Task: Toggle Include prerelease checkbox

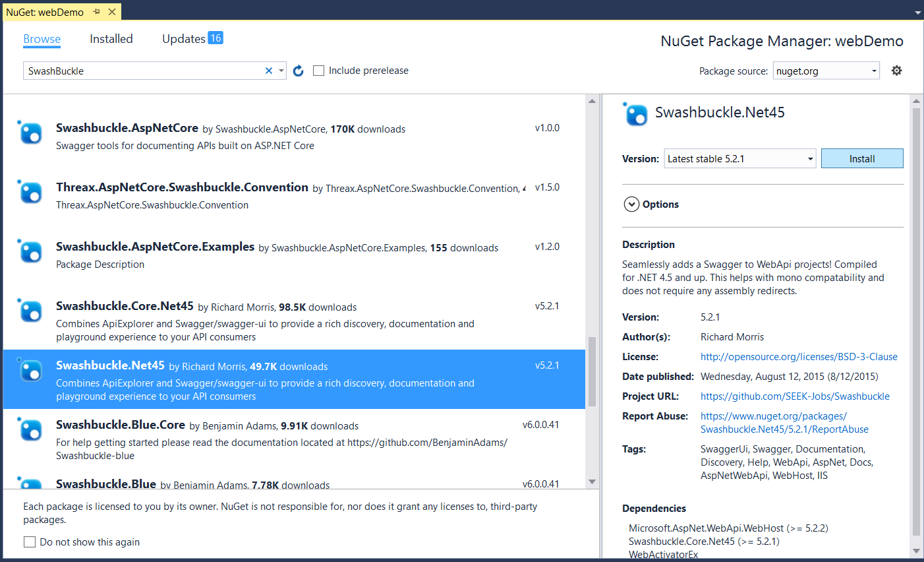Action: [x=319, y=71]
